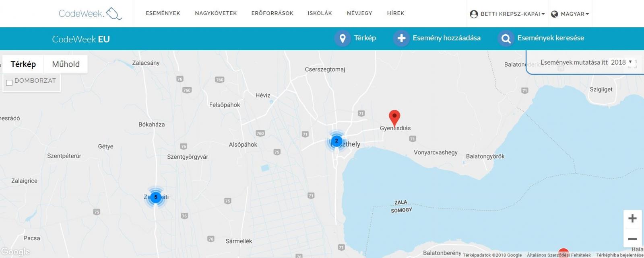
Task: Zoom out with the map minus button
Action: (632, 239)
